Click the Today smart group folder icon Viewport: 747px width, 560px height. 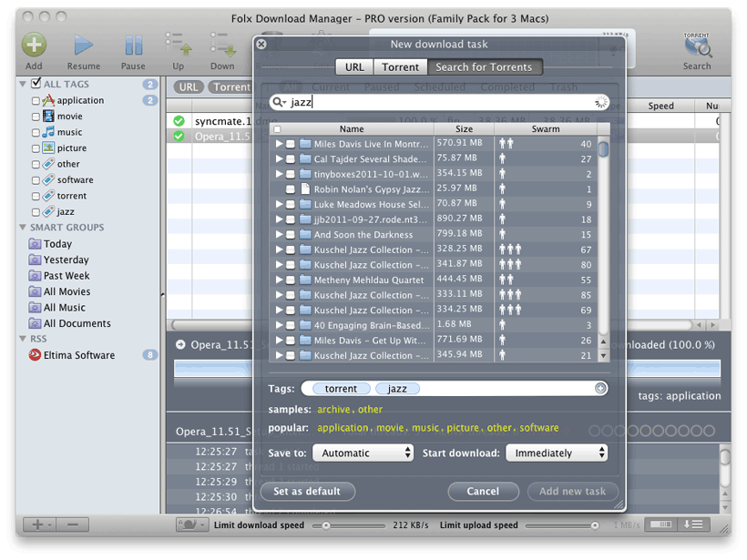[35, 244]
